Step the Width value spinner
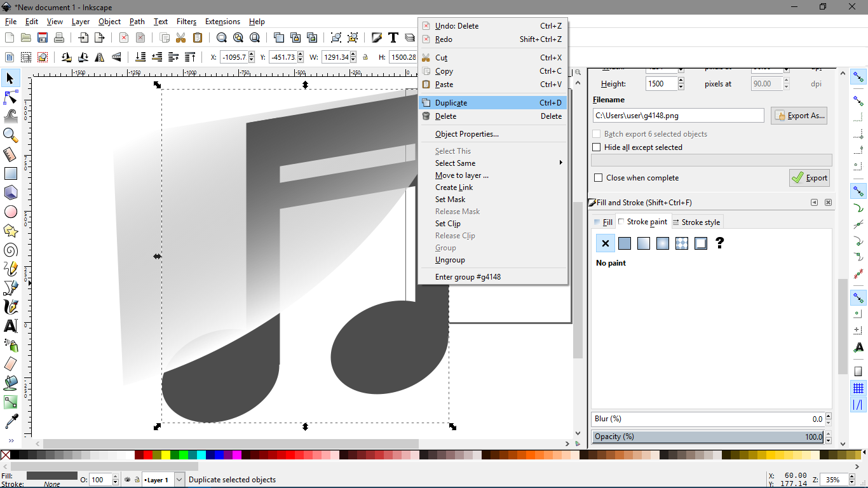This screenshot has height=488, width=868. (x=353, y=57)
